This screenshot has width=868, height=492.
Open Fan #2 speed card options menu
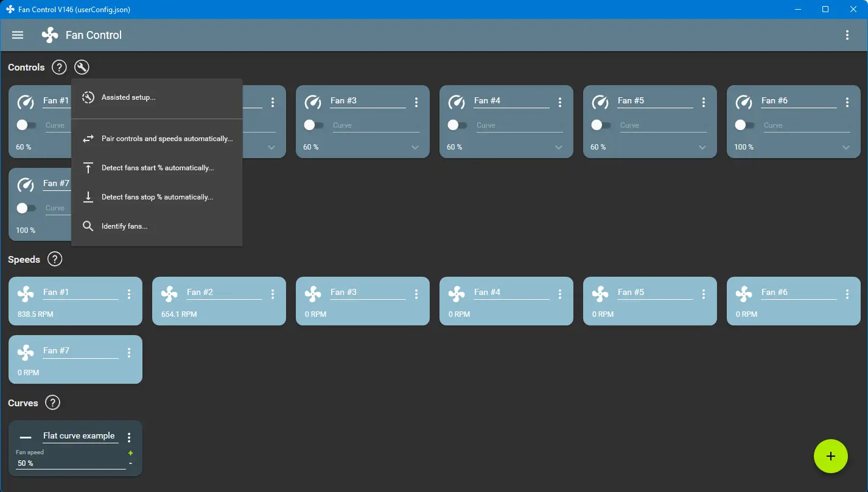(273, 294)
